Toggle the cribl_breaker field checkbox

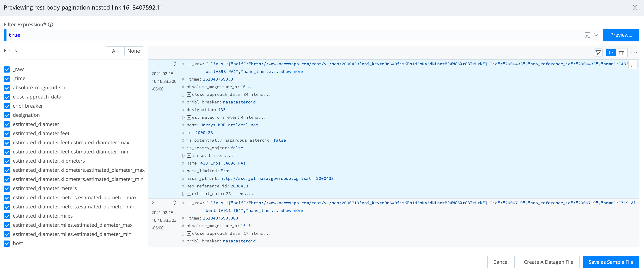pos(7,106)
